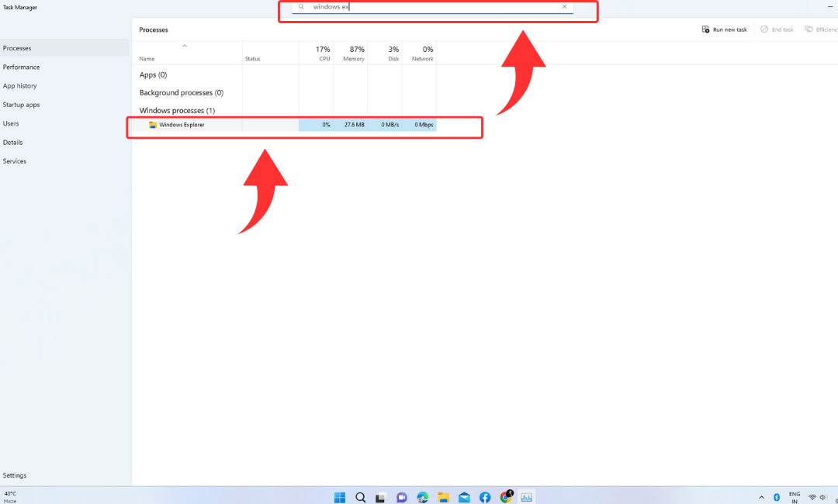Screen dimensions: 838x504
Task: Open Microsoft Edge from the taskbar
Action: (423, 497)
